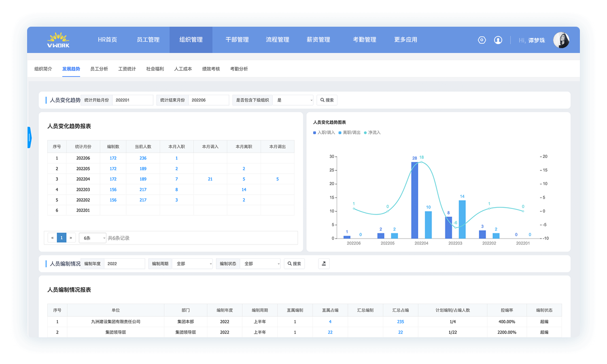Viewport: 607px width, 364px height.
Task: Click 九洲建设集团有限责任公司 cell
Action: [116, 322]
